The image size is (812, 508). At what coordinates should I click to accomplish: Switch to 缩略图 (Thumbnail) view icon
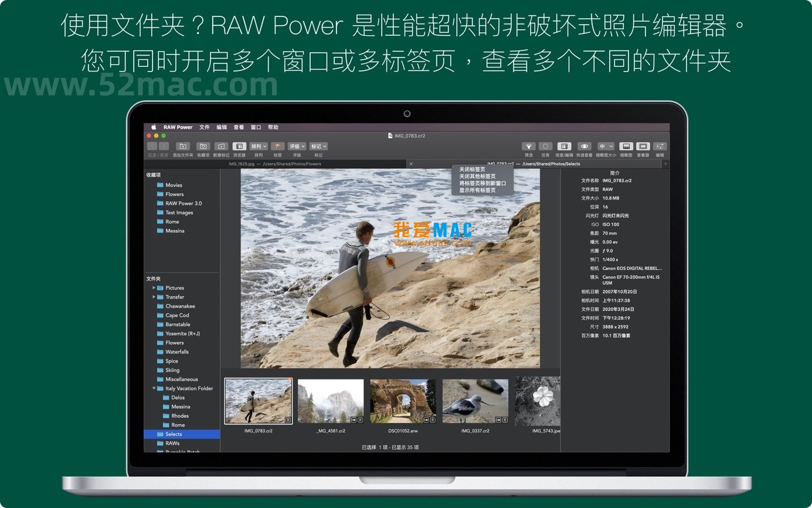626,146
